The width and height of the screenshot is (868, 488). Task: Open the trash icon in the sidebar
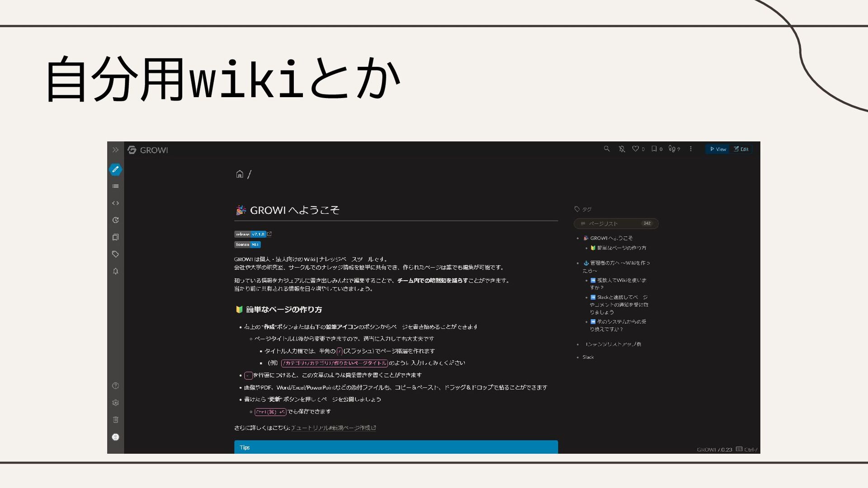[115, 420]
